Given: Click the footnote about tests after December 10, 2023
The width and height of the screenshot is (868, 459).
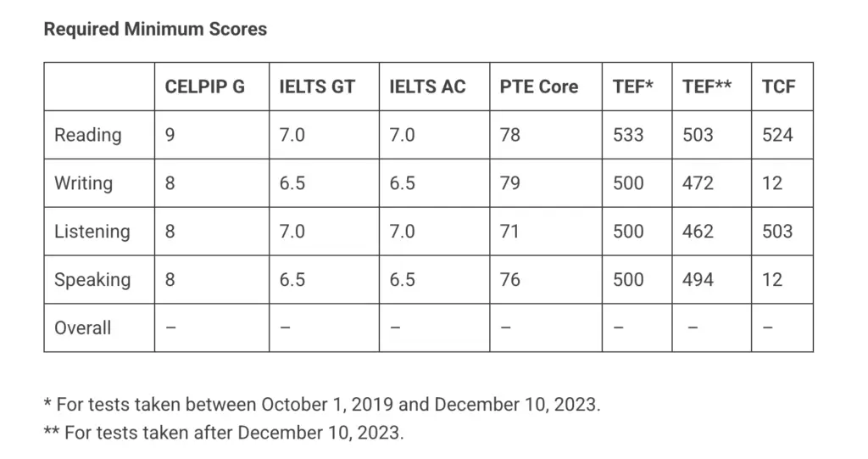Looking at the screenshot, I should 224,433.
